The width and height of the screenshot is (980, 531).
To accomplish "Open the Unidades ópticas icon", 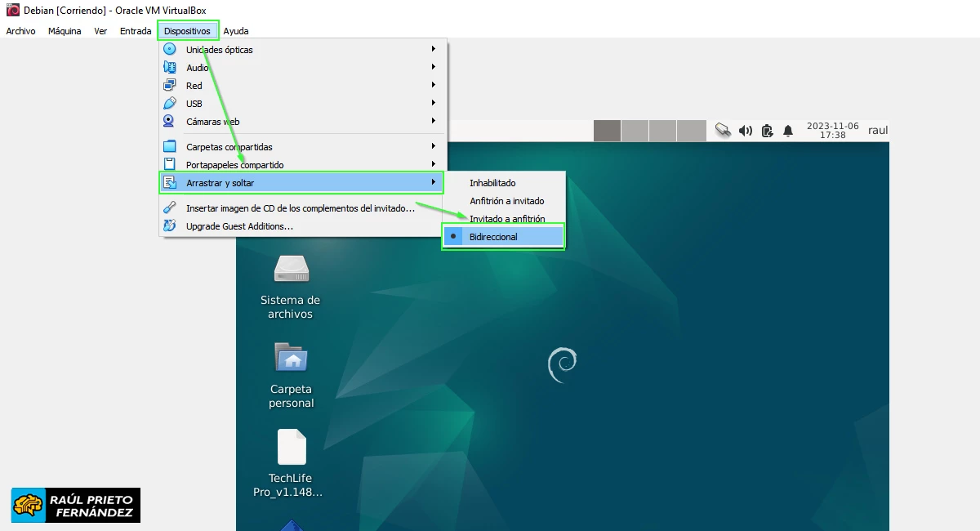I will (170, 49).
